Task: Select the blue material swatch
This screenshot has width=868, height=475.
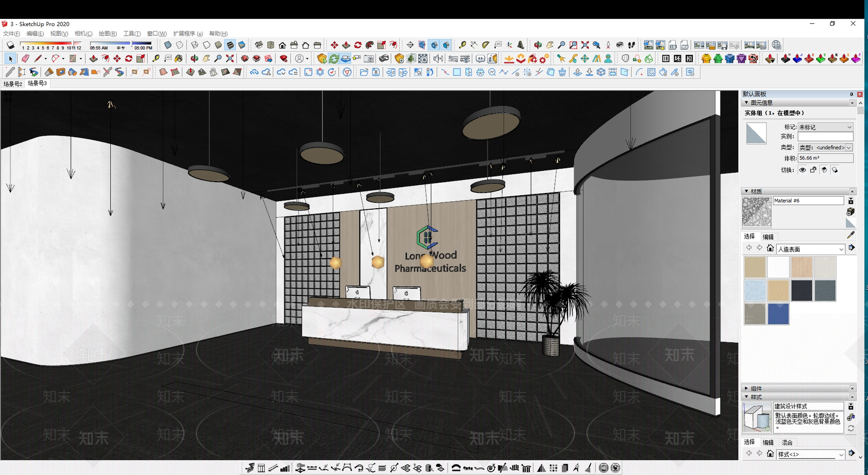Action: pos(778,314)
